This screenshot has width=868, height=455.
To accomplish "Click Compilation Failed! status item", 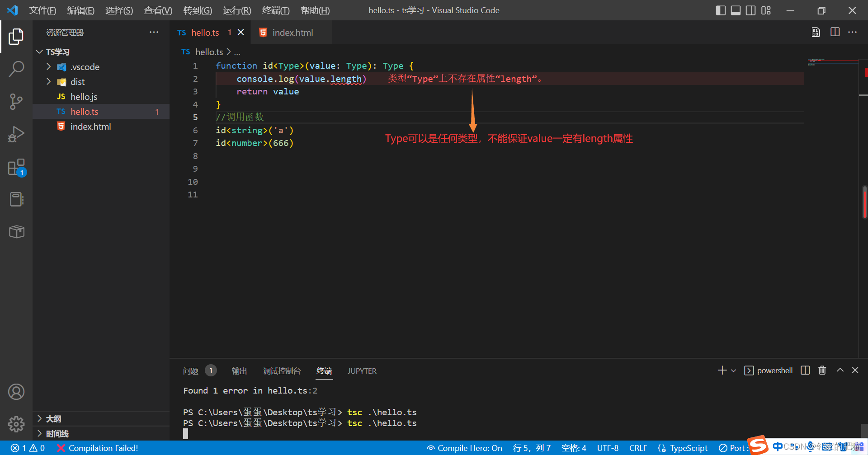I will (98, 448).
